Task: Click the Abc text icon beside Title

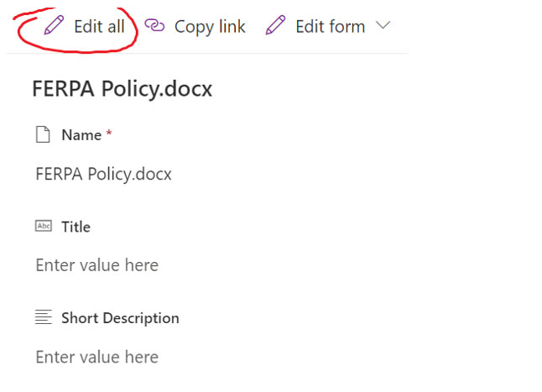Action: [44, 226]
